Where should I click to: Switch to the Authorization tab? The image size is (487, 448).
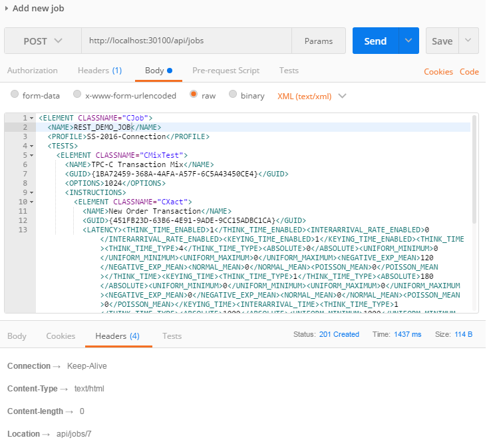point(33,71)
